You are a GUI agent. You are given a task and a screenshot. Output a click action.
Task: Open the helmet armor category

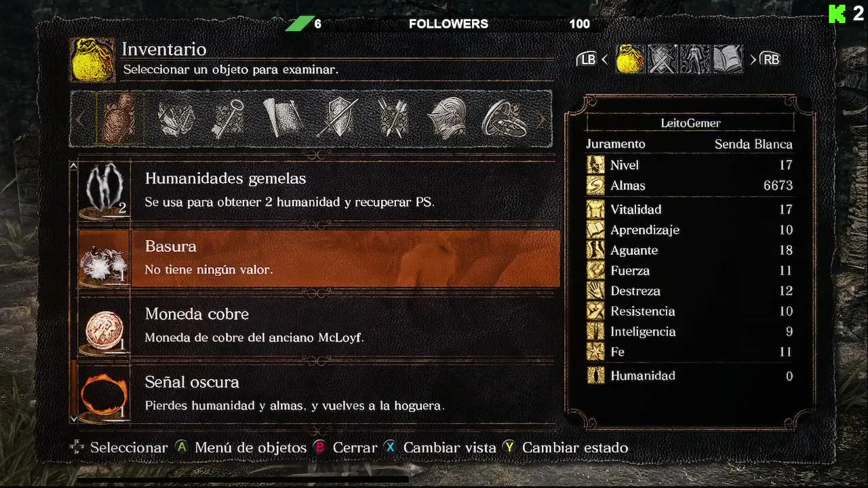pos(447,119)
